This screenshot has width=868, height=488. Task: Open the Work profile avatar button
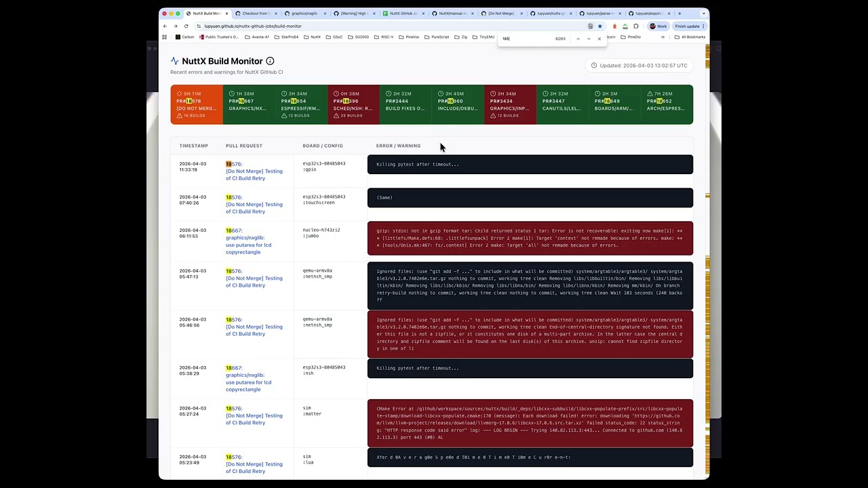click(657, 26)
